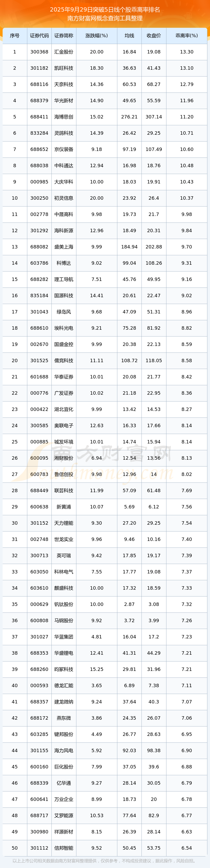
Task: Select stock name 天力锂能
Action: tap(64, 523)
